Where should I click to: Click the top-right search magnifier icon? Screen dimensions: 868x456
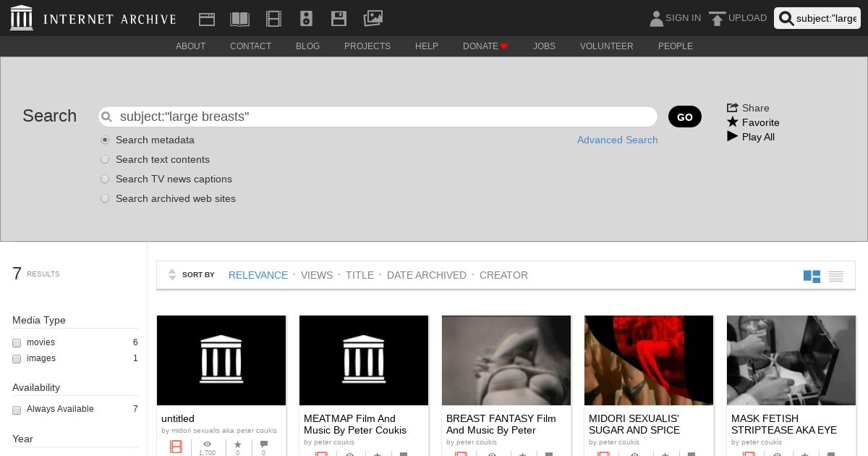pos(786,19)
